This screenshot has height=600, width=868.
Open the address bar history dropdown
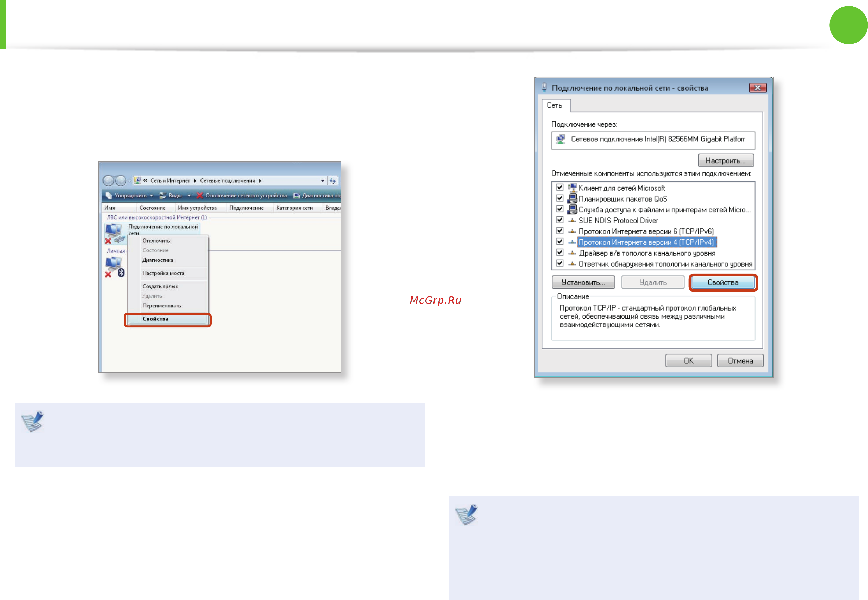(x=323, y=181)
